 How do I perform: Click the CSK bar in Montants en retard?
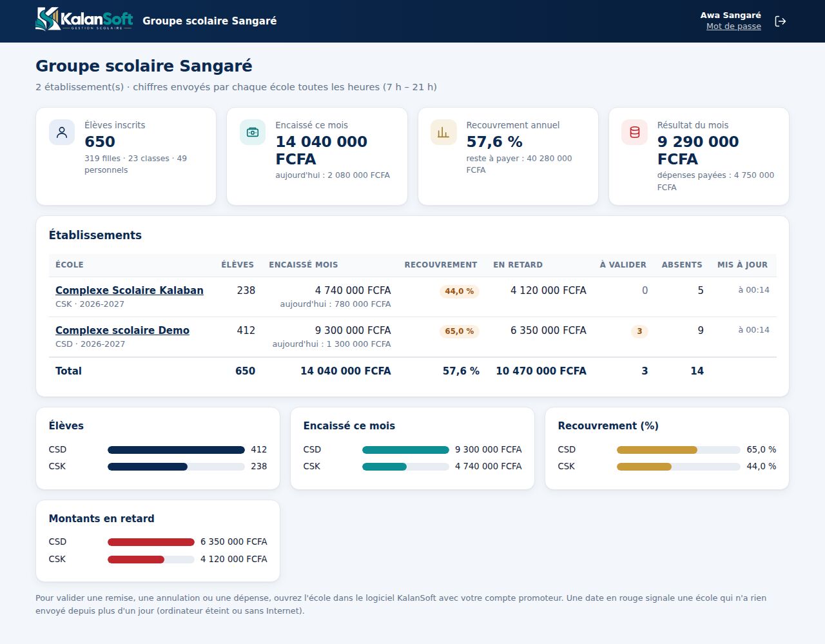click(x=151, y=560)
